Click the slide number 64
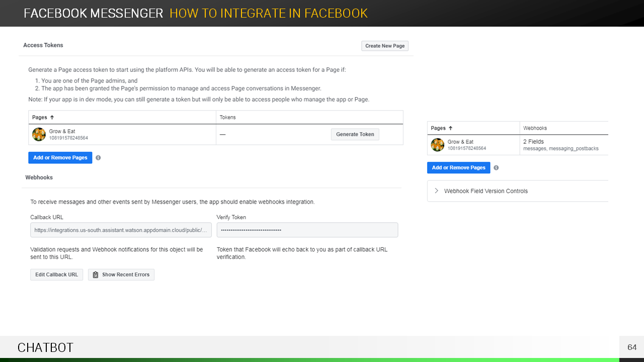Screen dimensions: 644x362 coord(632,347)
